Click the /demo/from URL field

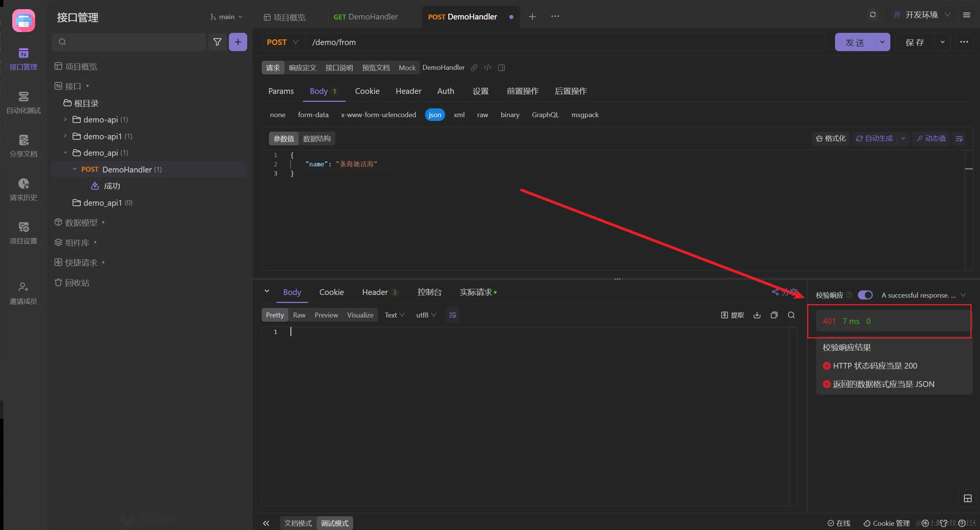click(x=566, y=42)
